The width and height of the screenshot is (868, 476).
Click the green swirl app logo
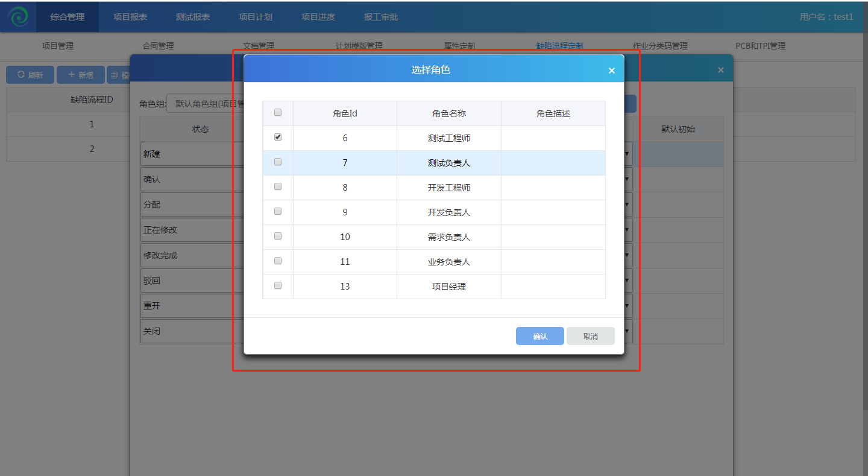(x=18, y=17)
